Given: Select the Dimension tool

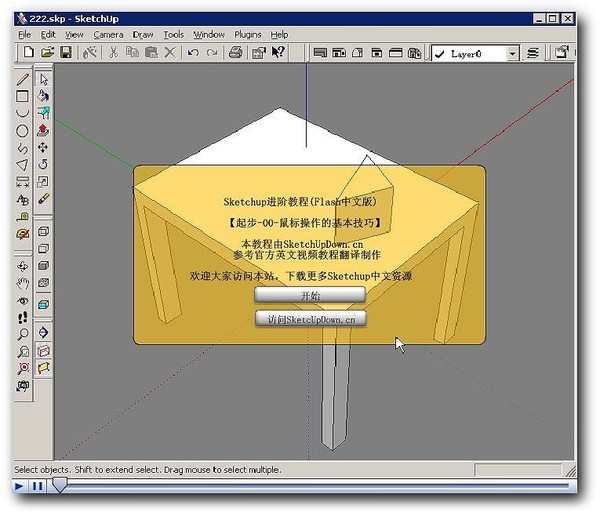Looking at the screenshot, I should pos(23,182).
